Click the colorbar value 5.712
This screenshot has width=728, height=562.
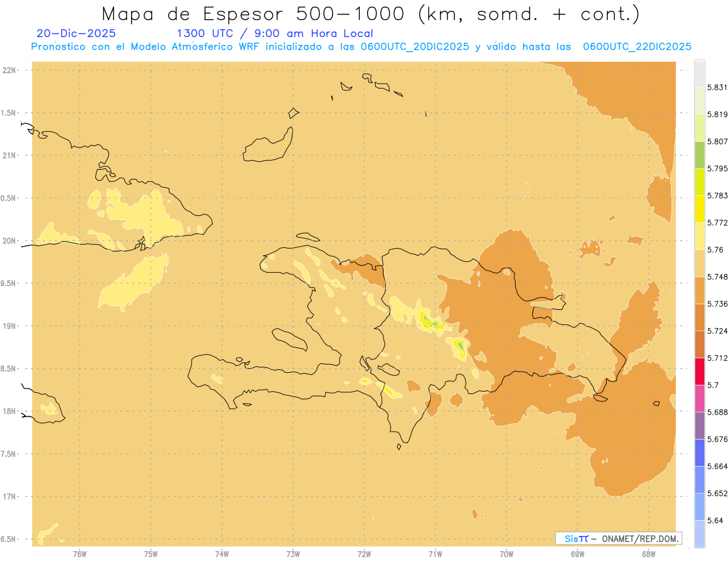(718, 358)
